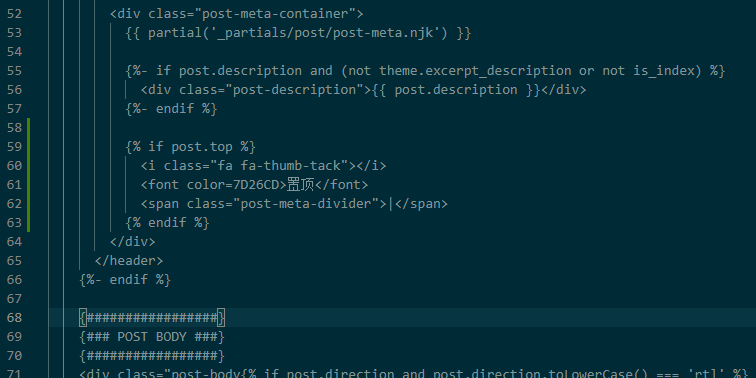Click the closing </div> tag on line 64
756x378 pixels.
[x=133, y=242]
